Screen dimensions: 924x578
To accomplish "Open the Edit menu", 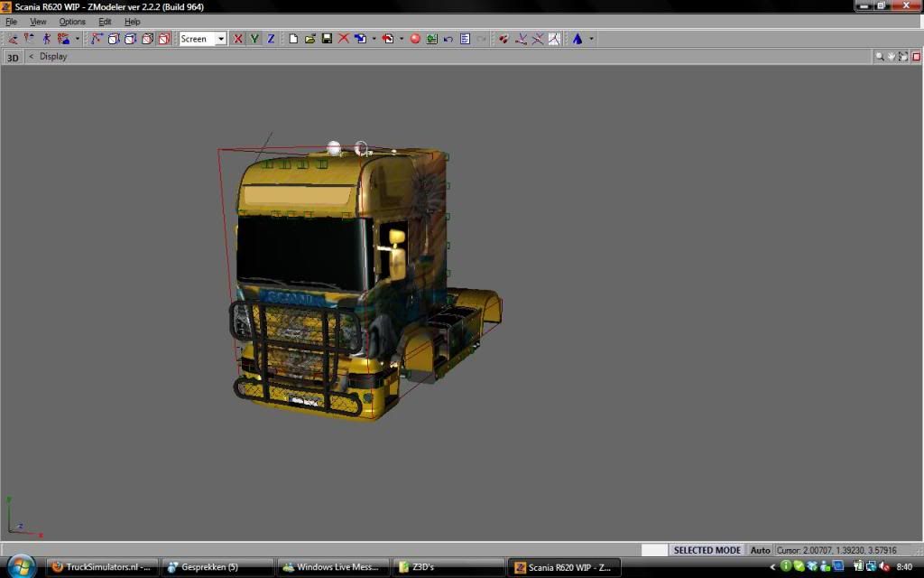I will click(105, 22).
